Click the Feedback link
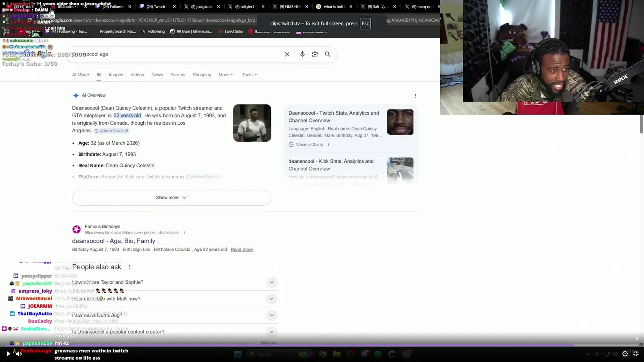The width and height of the screenshot is (644, 362). pos(269,343)
